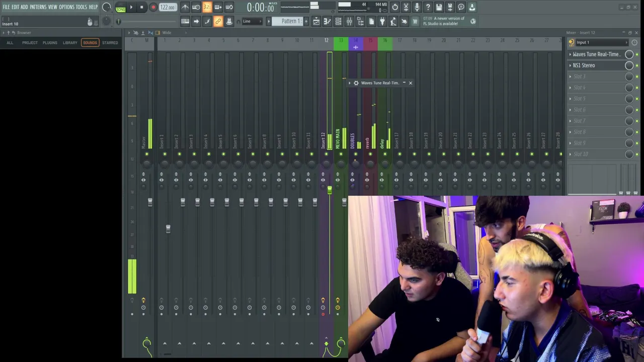Click the tempo field showing 122.000

point(168,7)
